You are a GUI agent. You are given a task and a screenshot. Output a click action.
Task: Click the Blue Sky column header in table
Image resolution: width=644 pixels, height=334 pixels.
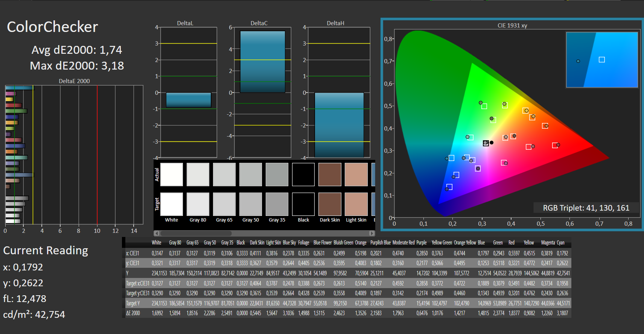click(289, 243)
